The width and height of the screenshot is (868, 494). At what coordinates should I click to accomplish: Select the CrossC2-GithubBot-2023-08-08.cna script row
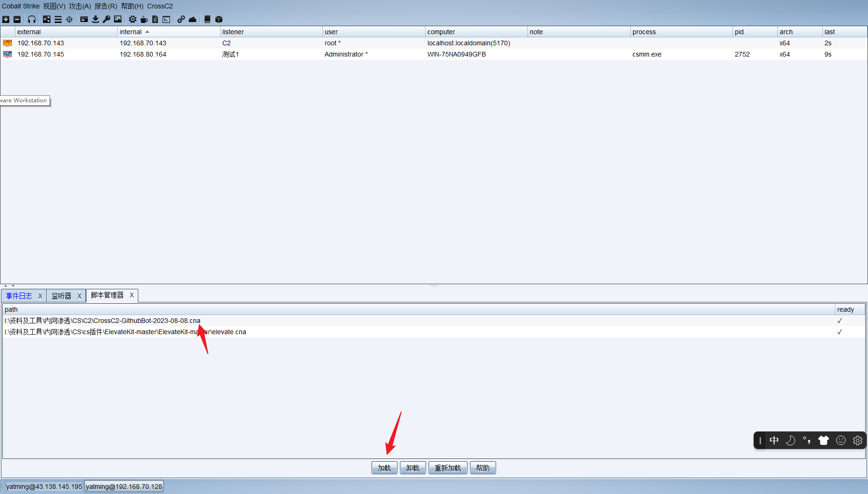pyautogui.click(x=434, y=321)
